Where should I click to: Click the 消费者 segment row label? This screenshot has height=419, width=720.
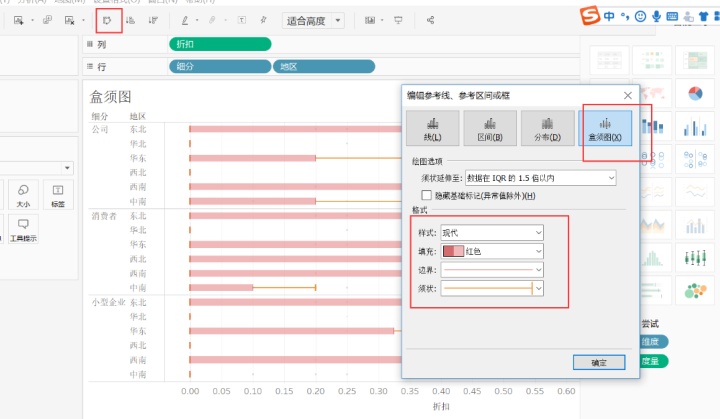[x=104, y=216]
